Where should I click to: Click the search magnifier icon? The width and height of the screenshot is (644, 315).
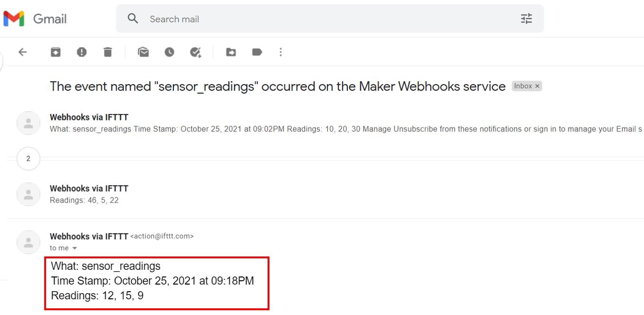tap(133, 19)
